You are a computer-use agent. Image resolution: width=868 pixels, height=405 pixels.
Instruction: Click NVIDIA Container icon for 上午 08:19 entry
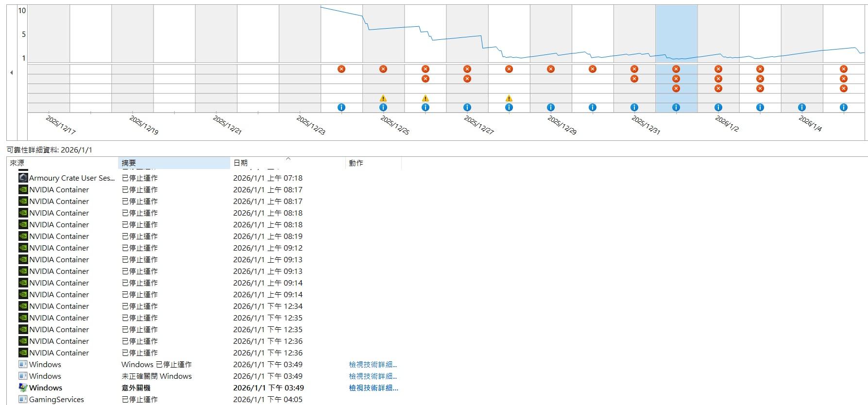(23, 236)
